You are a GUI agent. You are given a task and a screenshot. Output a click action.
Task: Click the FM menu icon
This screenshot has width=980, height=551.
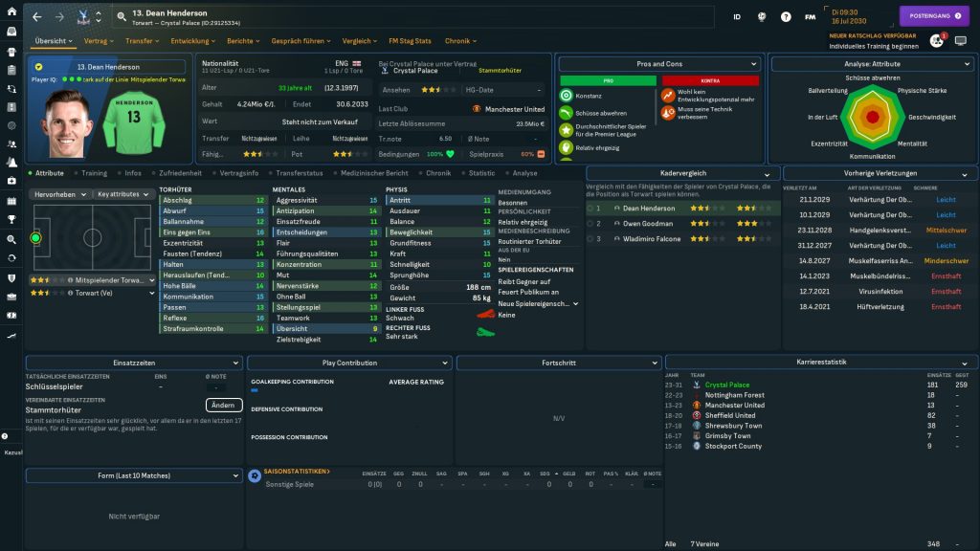tap(811, 16)
